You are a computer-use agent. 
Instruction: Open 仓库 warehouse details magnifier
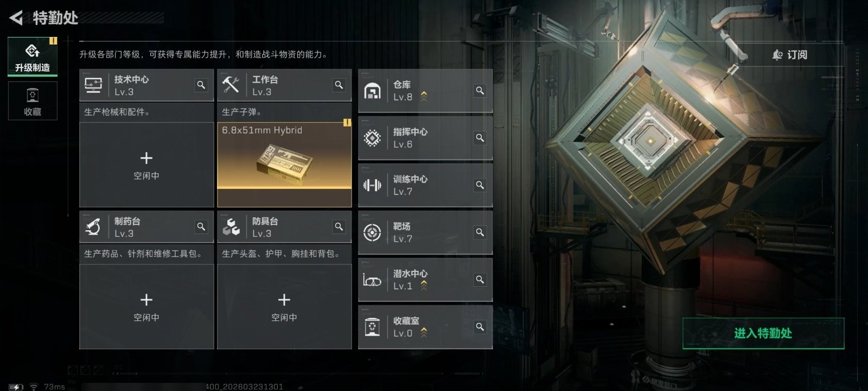(x=480, y=91)
